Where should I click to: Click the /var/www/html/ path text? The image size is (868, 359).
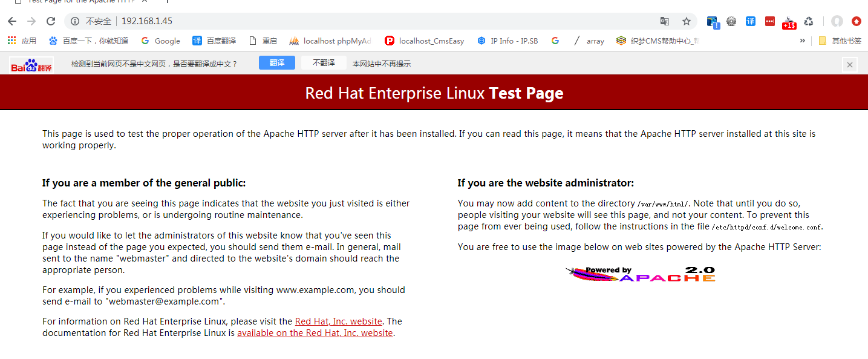(663, 204)
